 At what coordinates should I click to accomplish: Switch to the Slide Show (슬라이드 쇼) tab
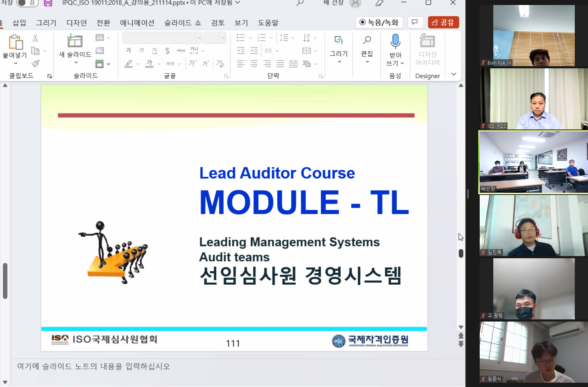click(182, 23)
